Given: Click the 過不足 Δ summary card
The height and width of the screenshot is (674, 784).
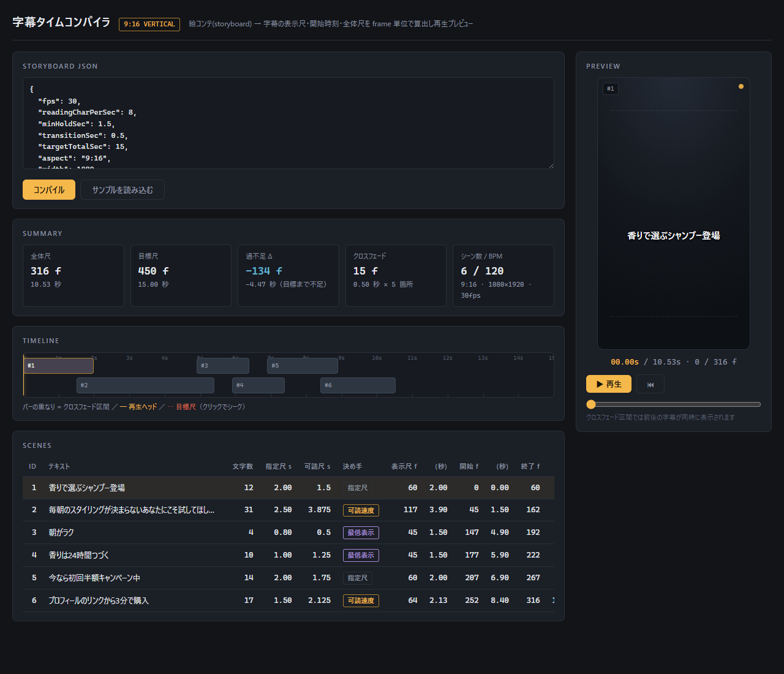Looking at the screenshot, I should coord(288,276).
